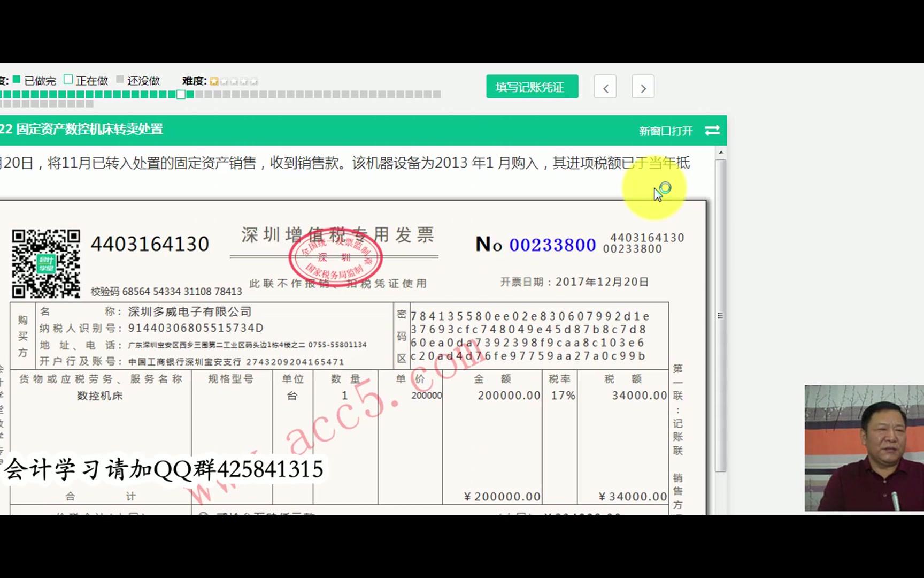This screenshot has width=924, height=578.
Task: Toggle the white 正在做 legend checkbox
Action: [x=67, y=80]
